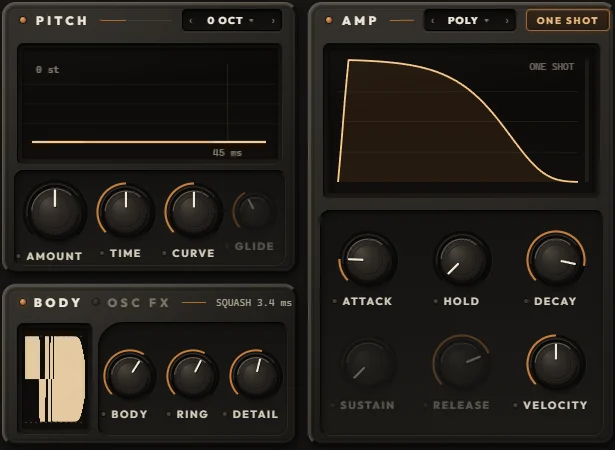The width and height of the screenshot is (615, 450).
Task: Click the pitch TIME knob
Action: click(x=126, y=210)
